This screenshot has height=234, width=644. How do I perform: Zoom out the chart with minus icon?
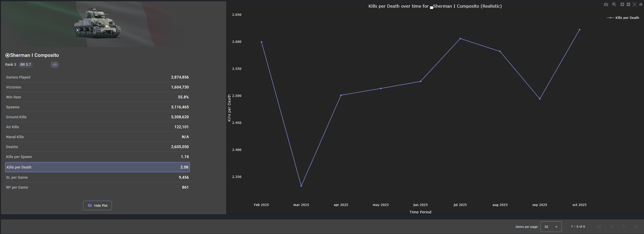[x=628, y=4]
